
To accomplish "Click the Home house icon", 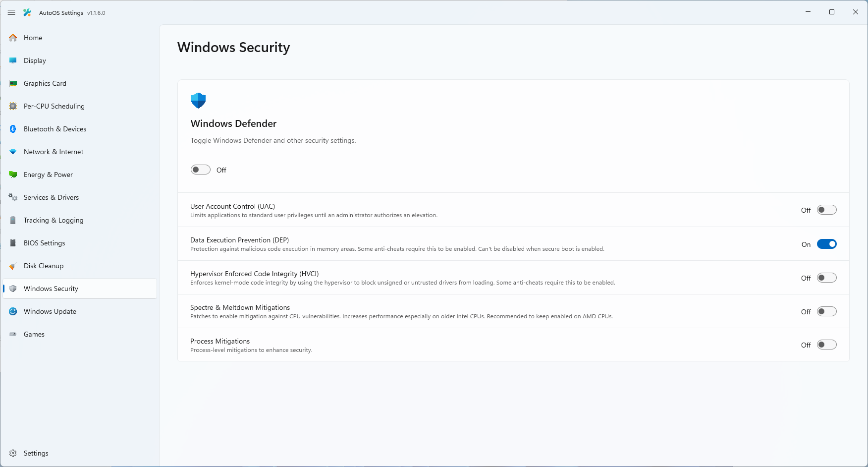I will (x=13, y=38).
